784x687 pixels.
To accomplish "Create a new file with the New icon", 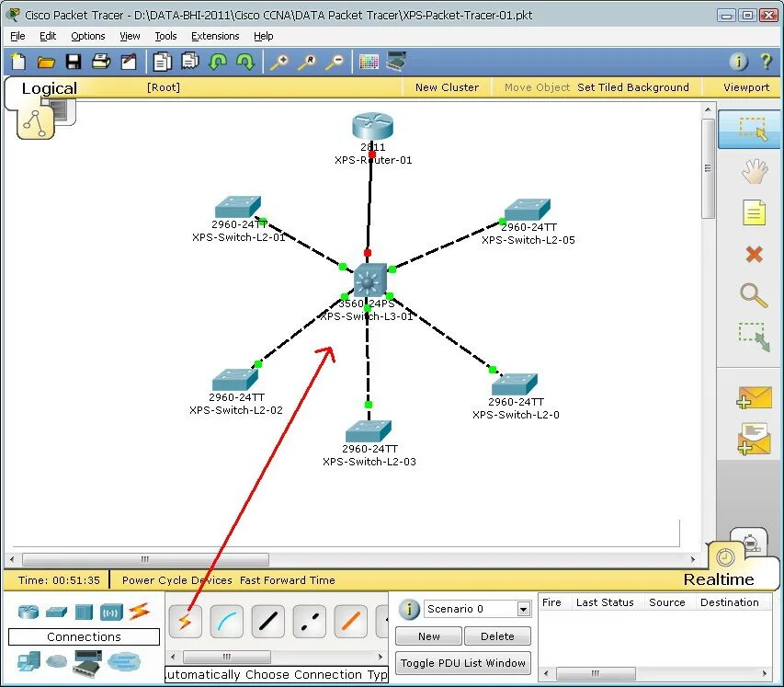I will [x=18, y=62].
